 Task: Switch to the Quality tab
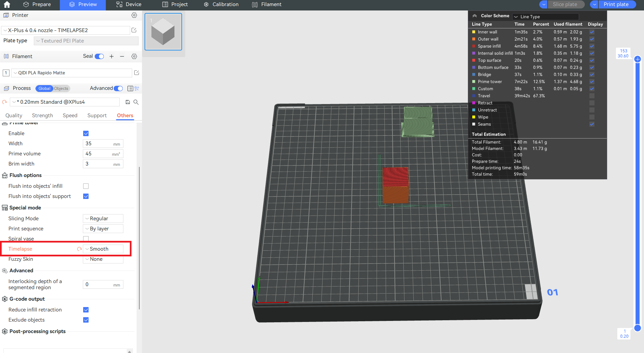click(14, 115)
